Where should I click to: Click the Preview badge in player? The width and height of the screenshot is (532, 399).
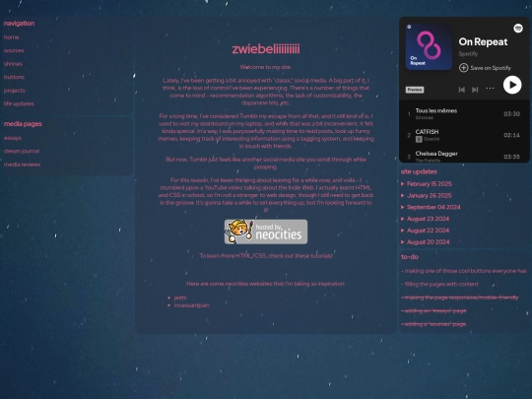click(x=415, y=90)
